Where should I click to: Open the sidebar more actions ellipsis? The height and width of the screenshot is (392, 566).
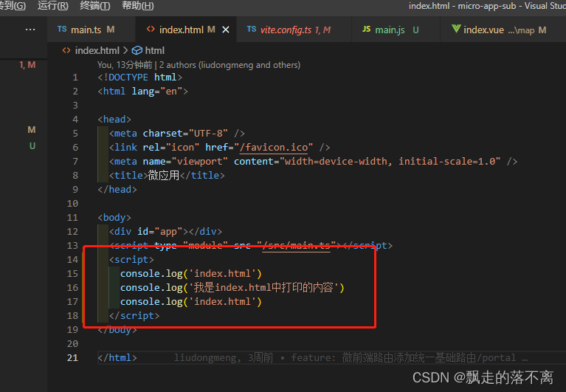point(30,30)
